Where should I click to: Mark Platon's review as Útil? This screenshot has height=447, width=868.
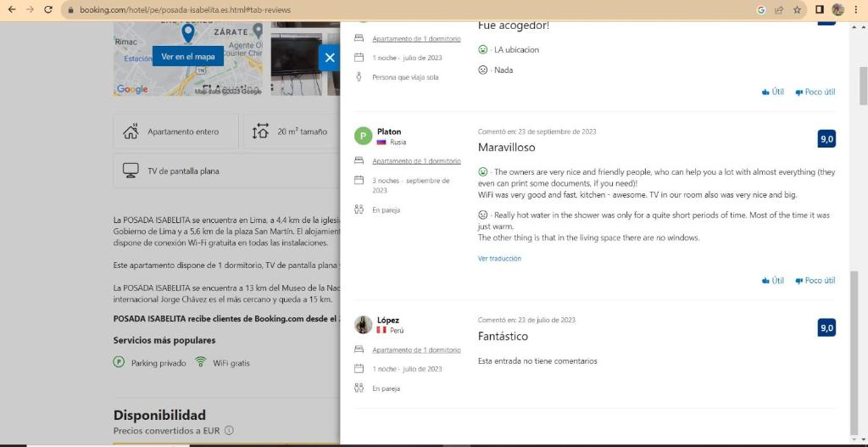click(772, 280)
